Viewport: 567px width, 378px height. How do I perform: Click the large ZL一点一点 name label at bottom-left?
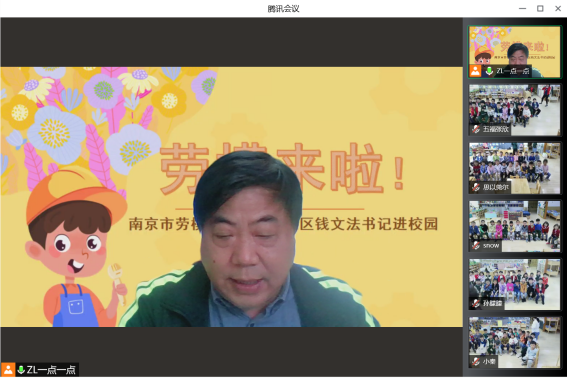51,370
